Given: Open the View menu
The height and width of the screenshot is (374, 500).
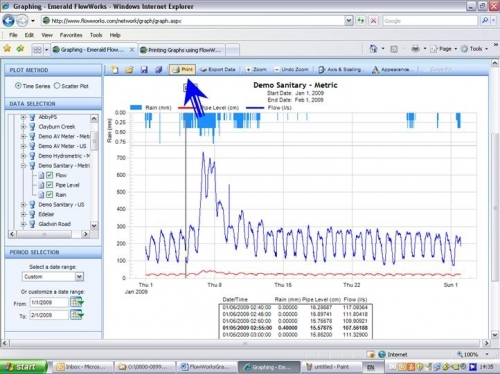Looking at the screenshot, I should click(47, 35).
